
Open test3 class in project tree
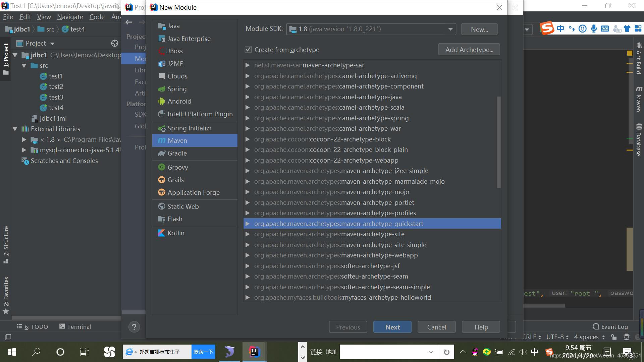pos(56,97)
